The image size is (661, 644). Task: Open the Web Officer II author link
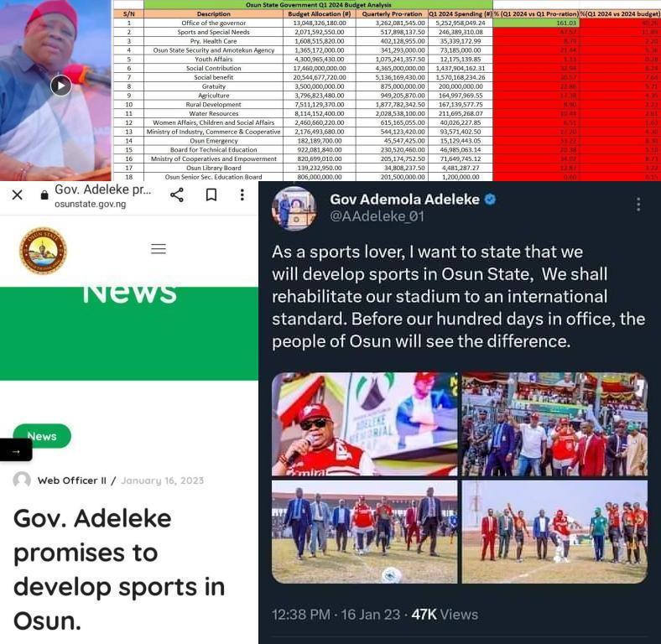71,480
